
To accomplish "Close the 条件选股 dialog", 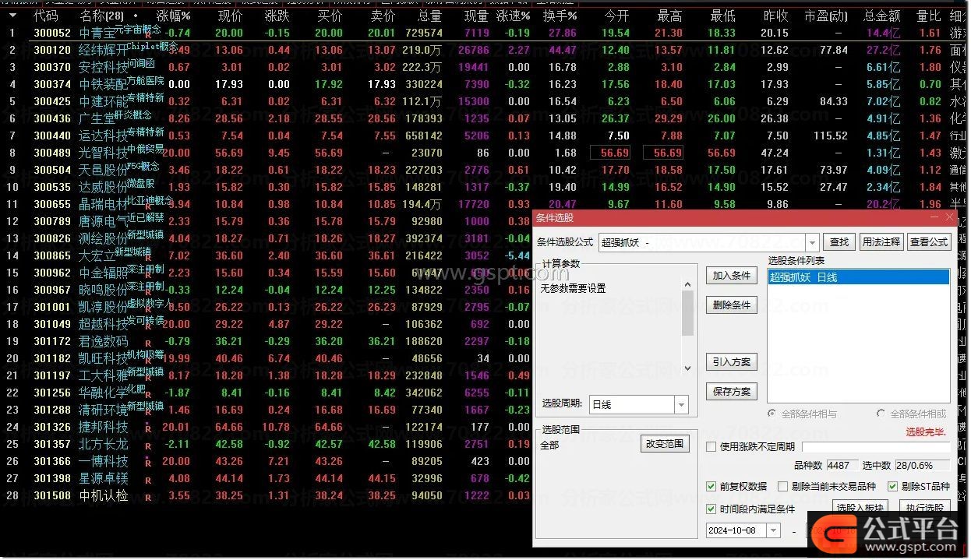I will [949, 218].
